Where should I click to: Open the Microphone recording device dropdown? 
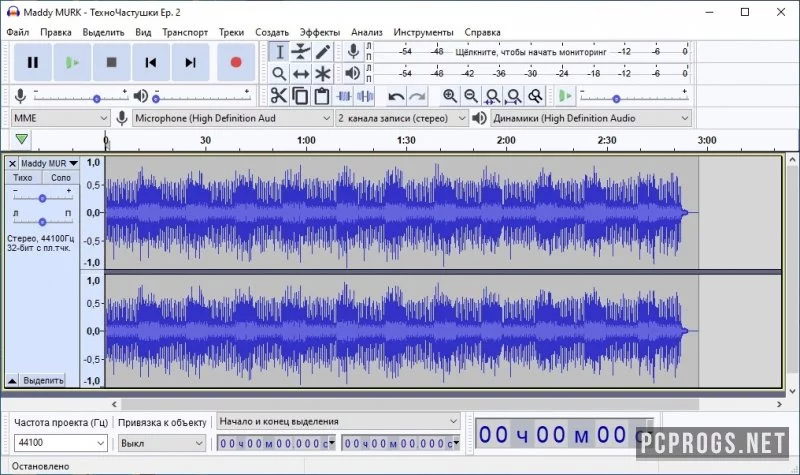pyautogui.click(x=232, y=118)
